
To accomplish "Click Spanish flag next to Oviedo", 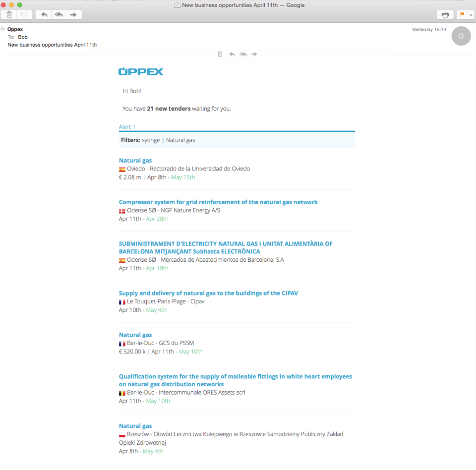I will pyautogui.click(x=122, y=170).
